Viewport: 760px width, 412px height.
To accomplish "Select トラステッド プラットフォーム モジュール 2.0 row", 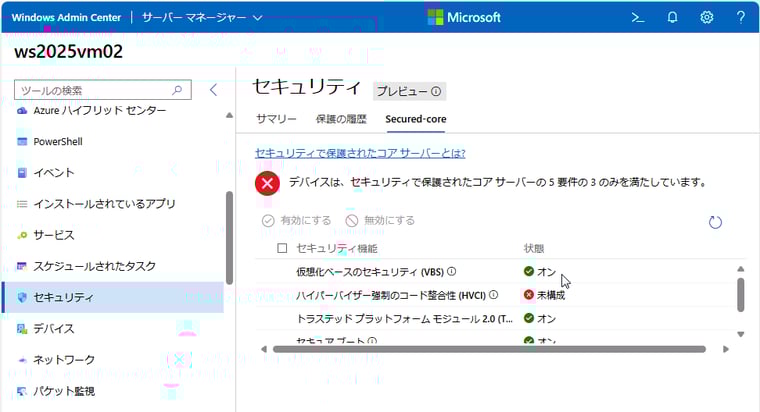I will click(494, 318).
